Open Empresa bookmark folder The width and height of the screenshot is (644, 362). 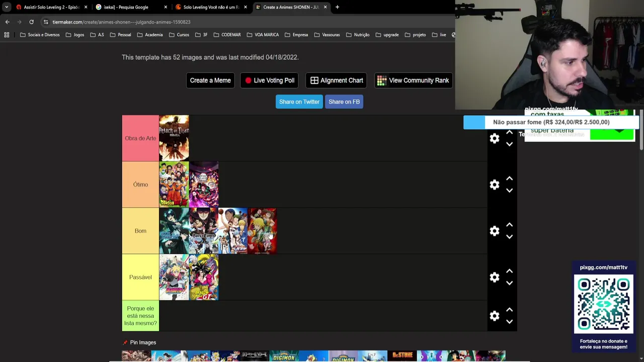point(296,35)
